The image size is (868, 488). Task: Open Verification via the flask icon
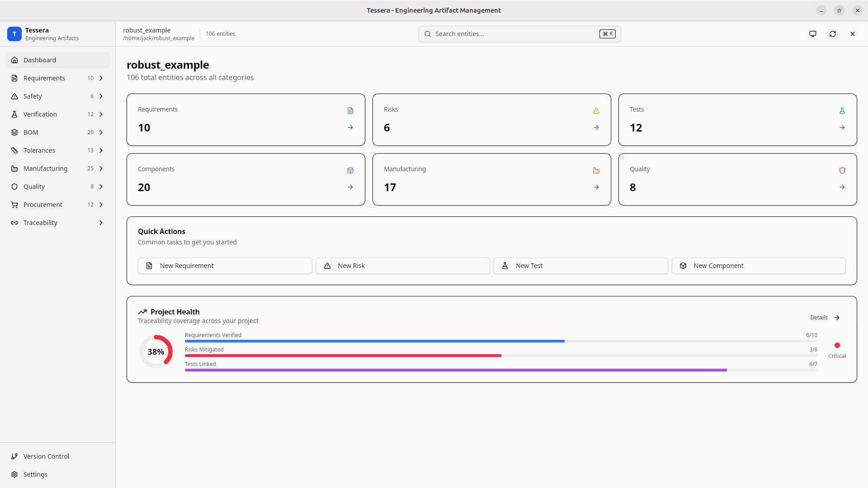pos(14,114)
